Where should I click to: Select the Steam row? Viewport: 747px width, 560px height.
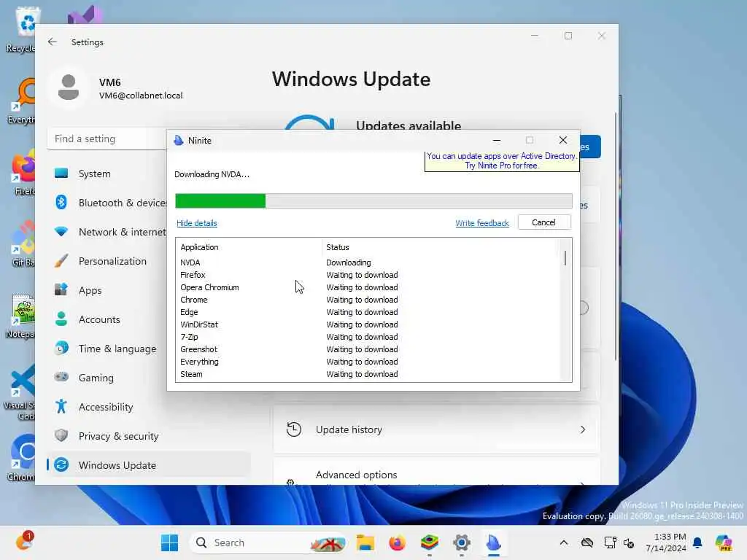[x=367, y=374]
